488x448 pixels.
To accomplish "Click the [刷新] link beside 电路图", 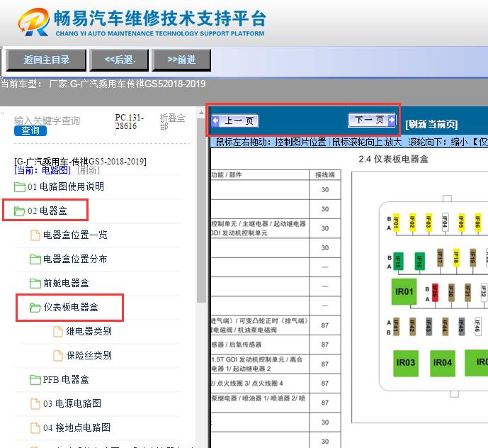I will 89,170.
